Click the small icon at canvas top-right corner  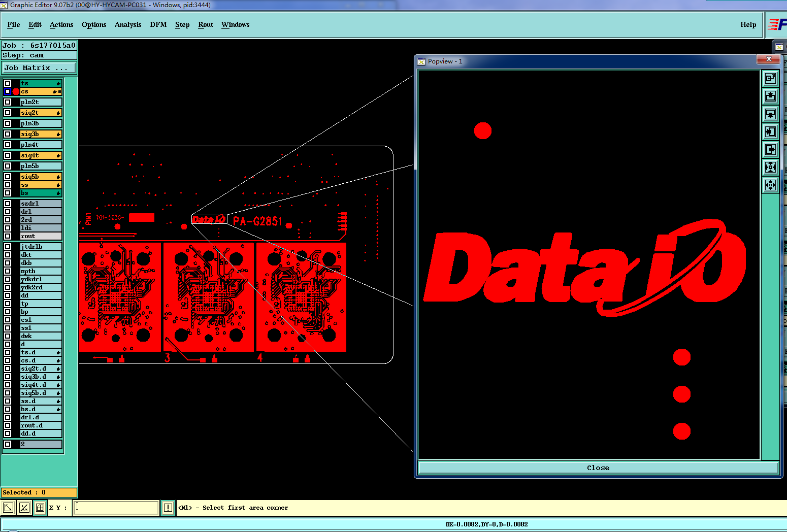pos(779,47)
